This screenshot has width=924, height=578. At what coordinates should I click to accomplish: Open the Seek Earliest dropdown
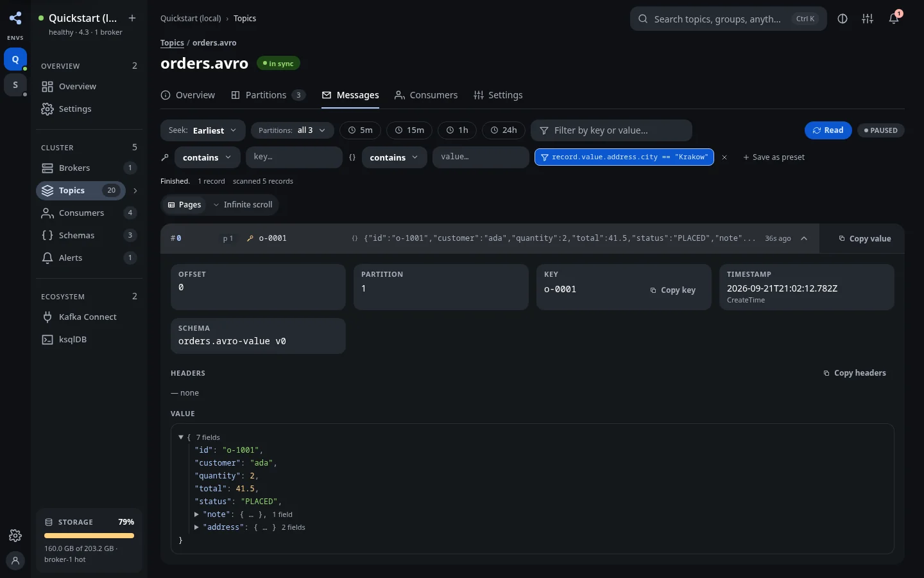203,130
